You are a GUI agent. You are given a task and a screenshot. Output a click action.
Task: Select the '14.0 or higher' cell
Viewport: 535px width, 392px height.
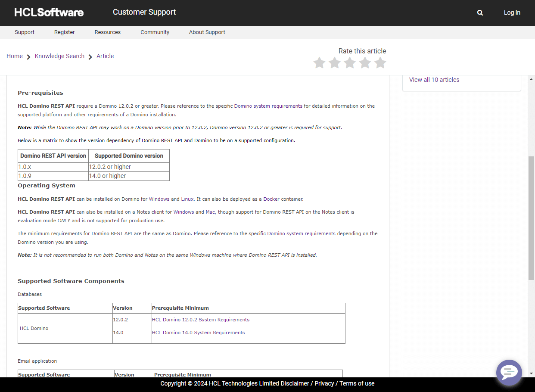coord(129,176)
